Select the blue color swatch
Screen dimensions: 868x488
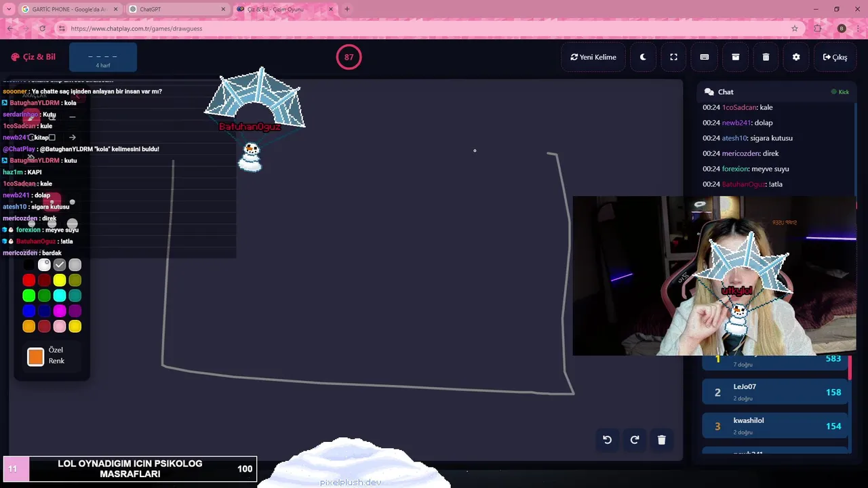coord(28,311)
